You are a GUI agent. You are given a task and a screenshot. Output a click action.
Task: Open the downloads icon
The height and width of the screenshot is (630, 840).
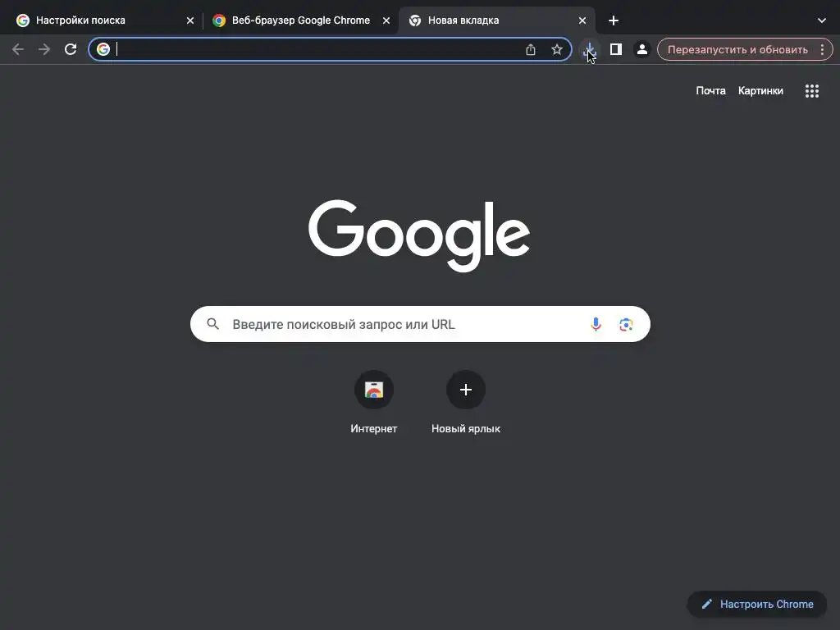point(589,49)
